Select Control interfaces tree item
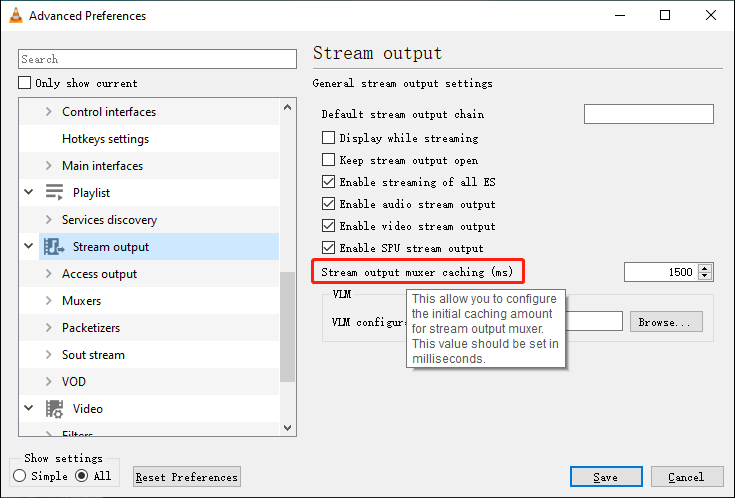The width and height of the screenshot is (735, 498). click(109, 112)
